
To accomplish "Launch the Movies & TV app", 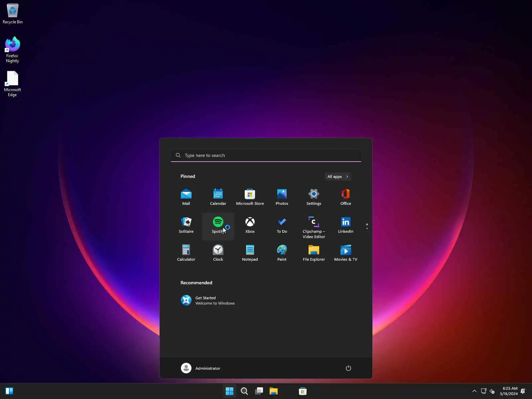I will point(346,253).
